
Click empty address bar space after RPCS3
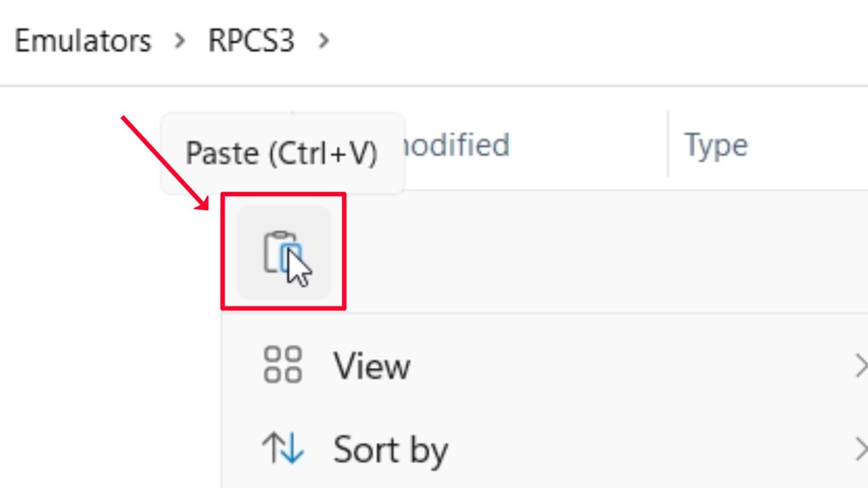point(565,41)
